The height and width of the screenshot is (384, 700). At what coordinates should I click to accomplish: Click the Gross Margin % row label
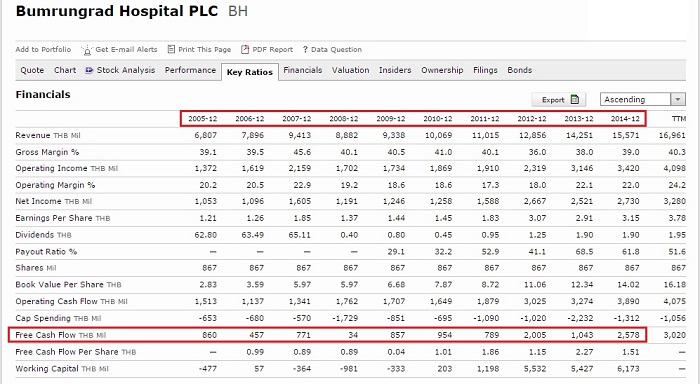pos(47,152)
